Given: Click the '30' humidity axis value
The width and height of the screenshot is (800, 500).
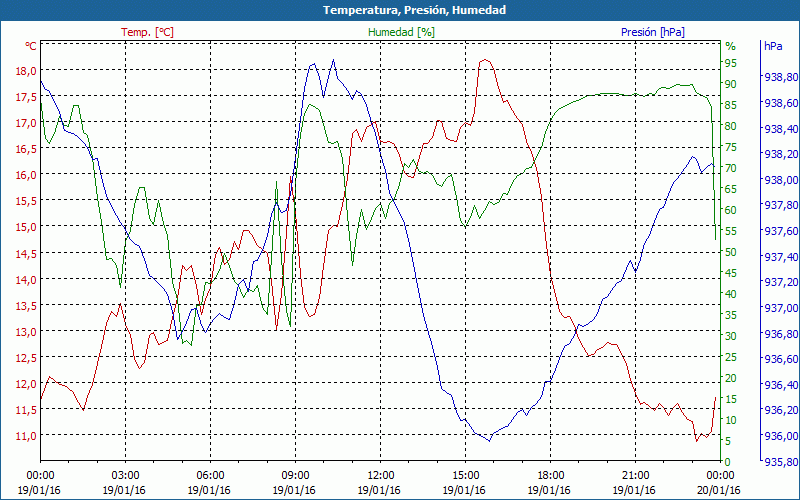Looking at the screenshot, I should (x=731, y=336).
